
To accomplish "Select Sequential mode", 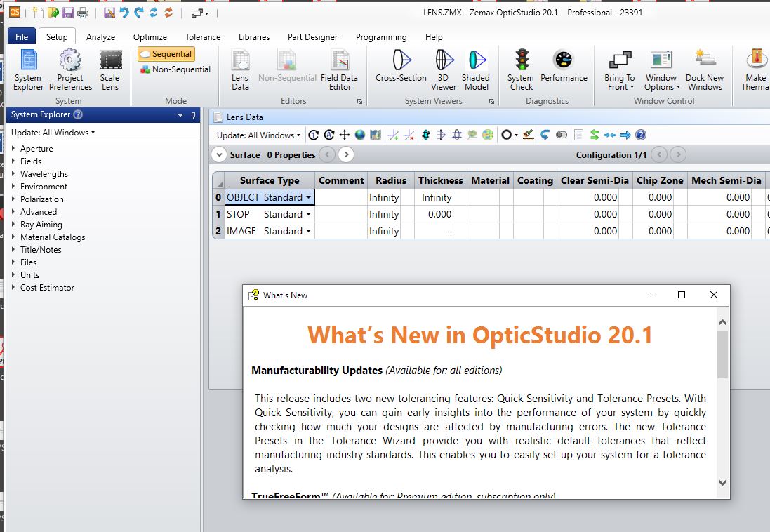I will [x=166, y=54].
